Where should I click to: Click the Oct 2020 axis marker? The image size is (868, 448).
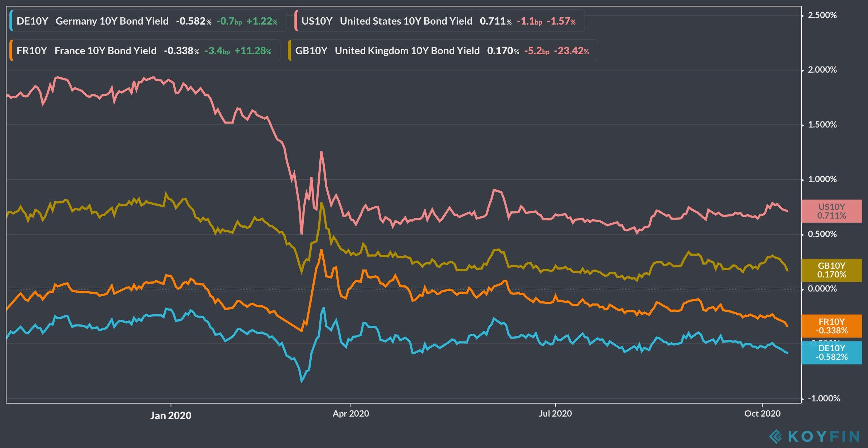click(762, 414)
